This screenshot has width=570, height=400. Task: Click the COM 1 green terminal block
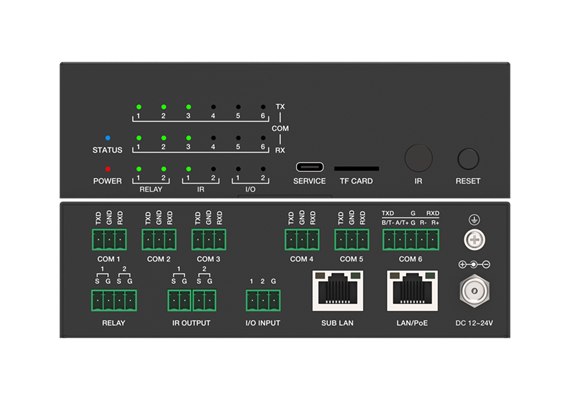coord(109,240)
